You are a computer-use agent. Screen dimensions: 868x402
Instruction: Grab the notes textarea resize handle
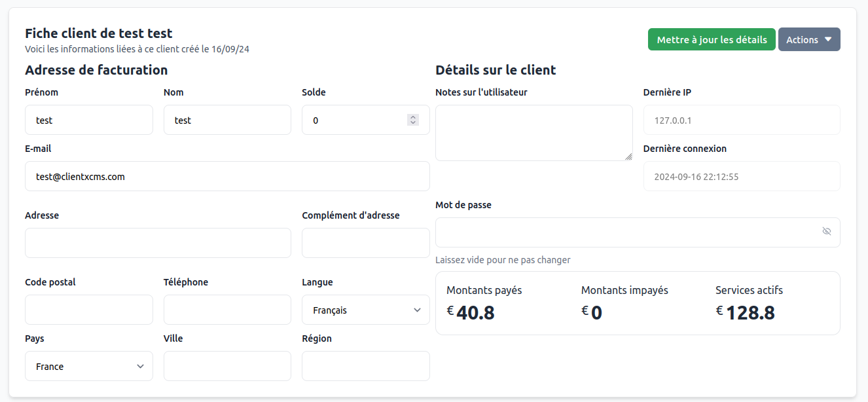(628, 156)
